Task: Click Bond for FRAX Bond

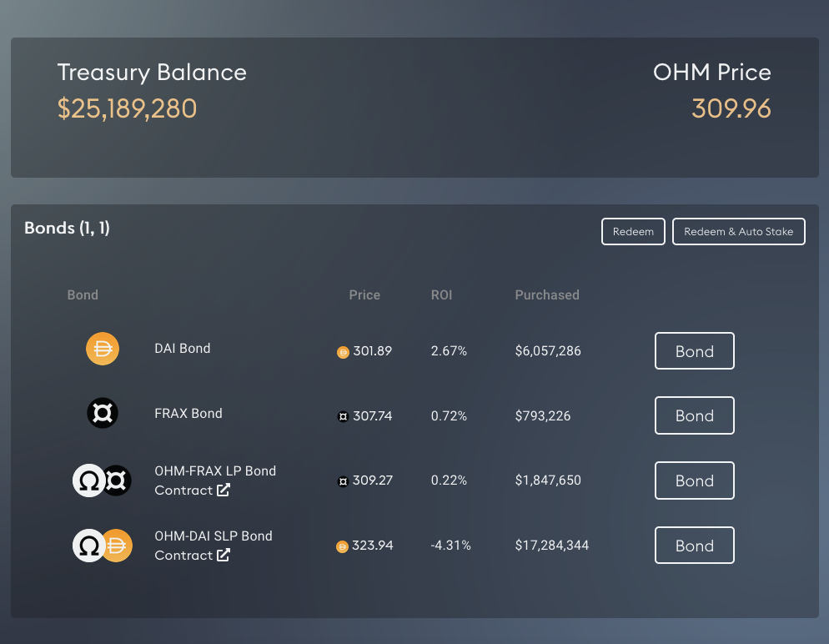Action: pyautogui.click(x=694, y=415)
